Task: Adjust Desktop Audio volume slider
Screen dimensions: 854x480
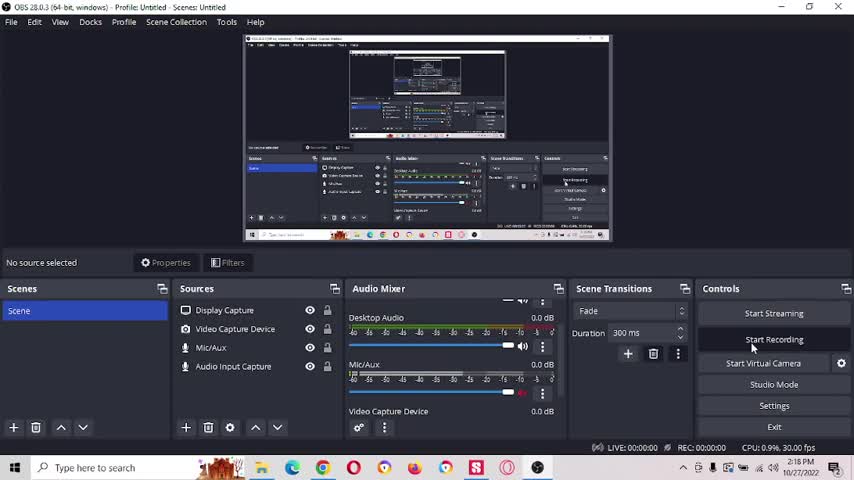Action: 431,345
